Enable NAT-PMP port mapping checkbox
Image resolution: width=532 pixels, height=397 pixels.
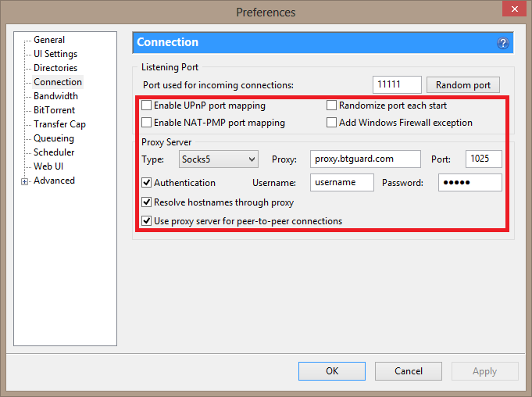(147, 123)
